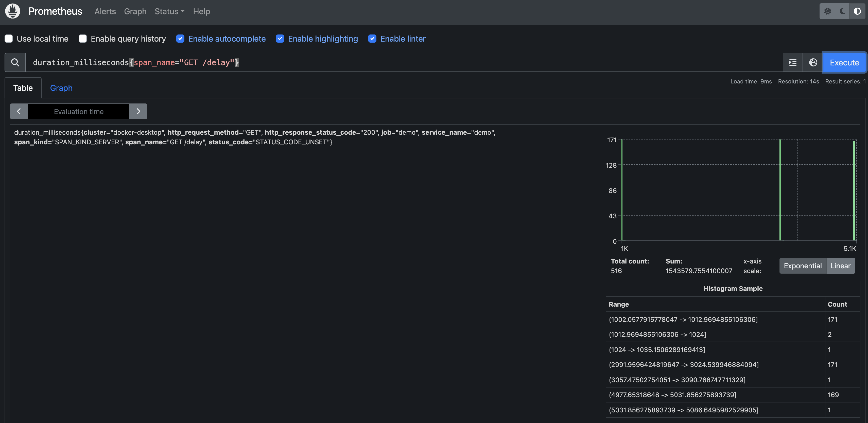This screenshot has height=423, width=868.
Task: Choose the browser-preferred half-circle theme icon
Action: pos(857,11)
